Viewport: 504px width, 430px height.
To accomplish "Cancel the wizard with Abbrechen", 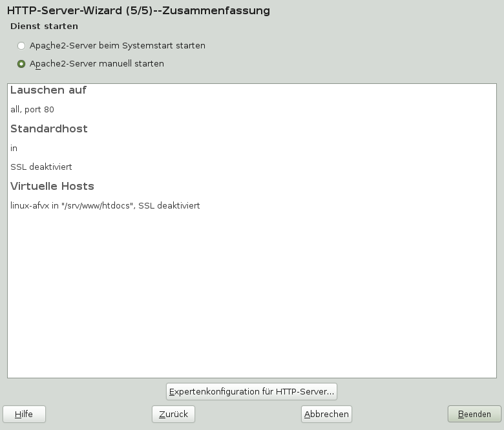I will 326,414.
